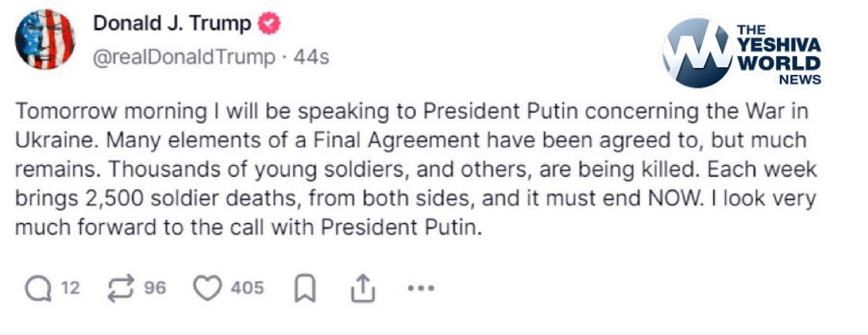Bookmark this post
This screenshot has width=868, height=335.
tap(305, 289)
